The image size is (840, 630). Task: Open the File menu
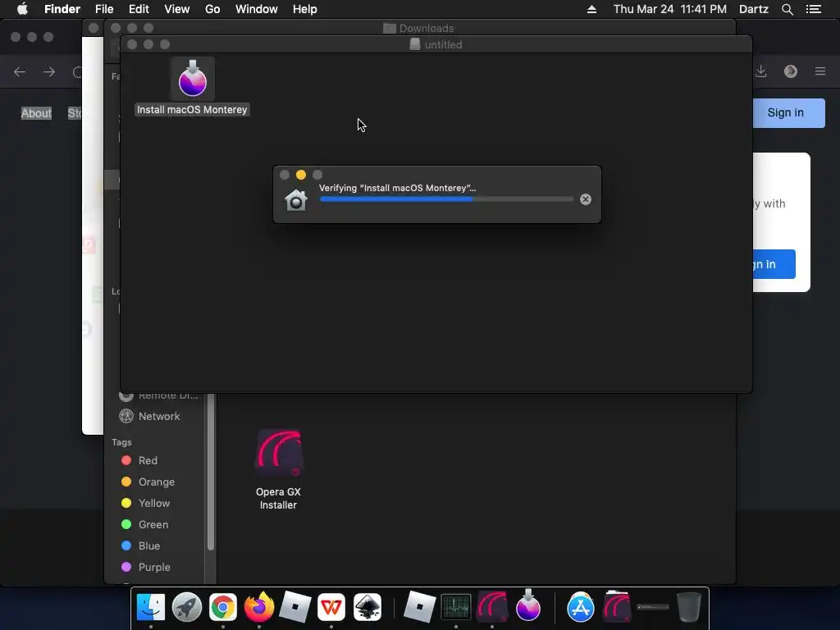point(104,9)
